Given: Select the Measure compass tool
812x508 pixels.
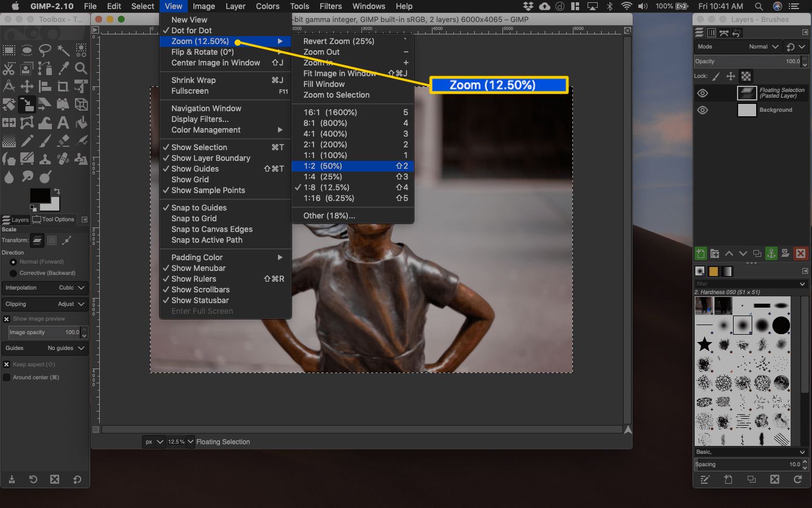Looking at the screenshot, I should point(9,86).
